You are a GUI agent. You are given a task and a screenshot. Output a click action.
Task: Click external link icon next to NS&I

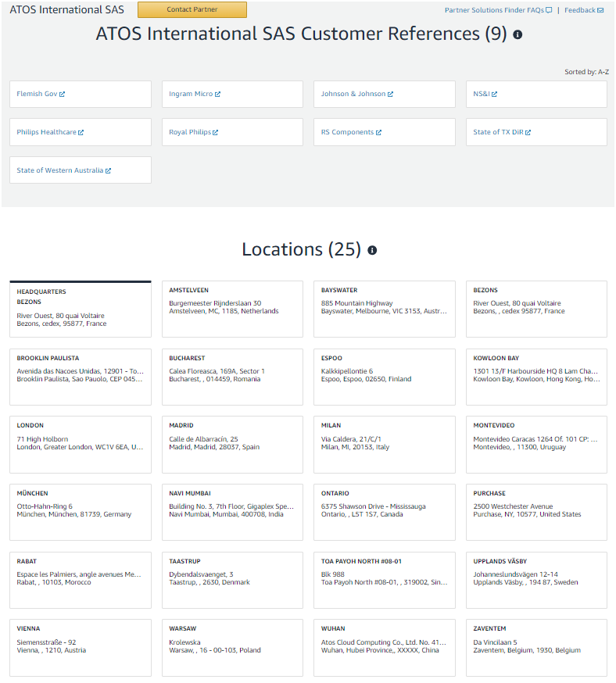click(x=495, y=94)
